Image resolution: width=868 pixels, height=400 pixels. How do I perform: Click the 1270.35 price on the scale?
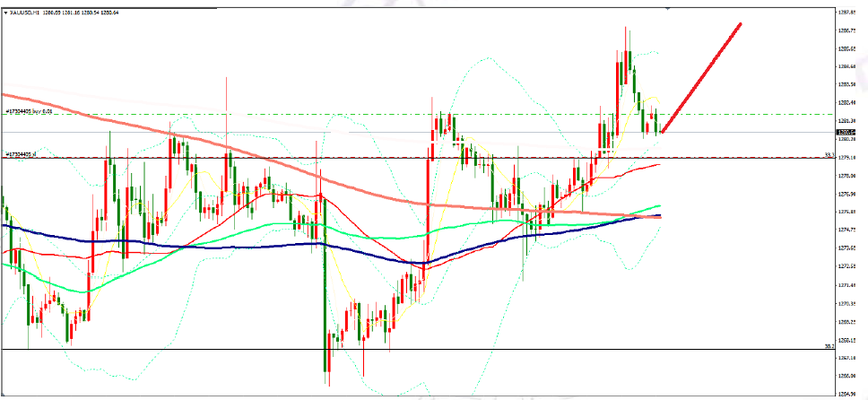[x=847, y=304]
